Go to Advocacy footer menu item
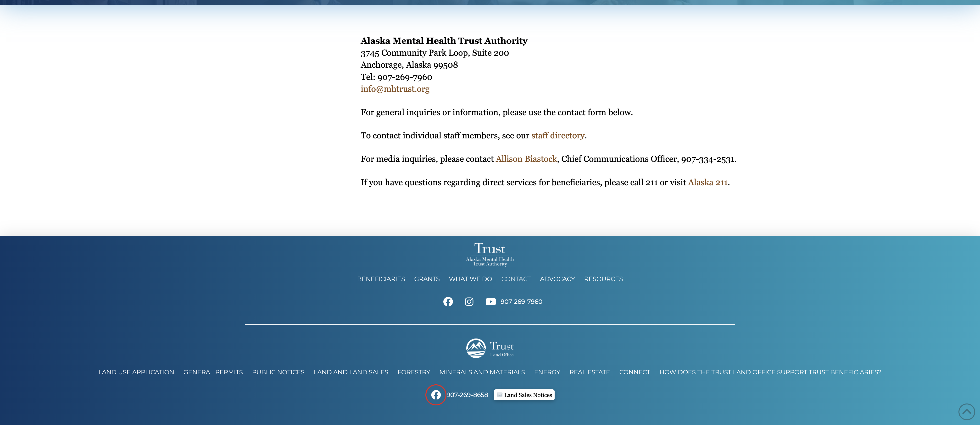The height and width of the screenshot is (425, 980). click(x=557, y=279)
